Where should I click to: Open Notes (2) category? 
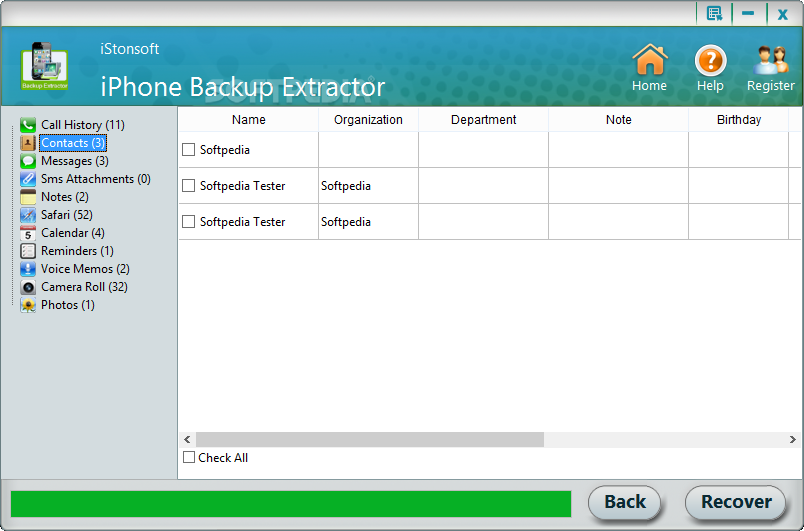point(65,197)
